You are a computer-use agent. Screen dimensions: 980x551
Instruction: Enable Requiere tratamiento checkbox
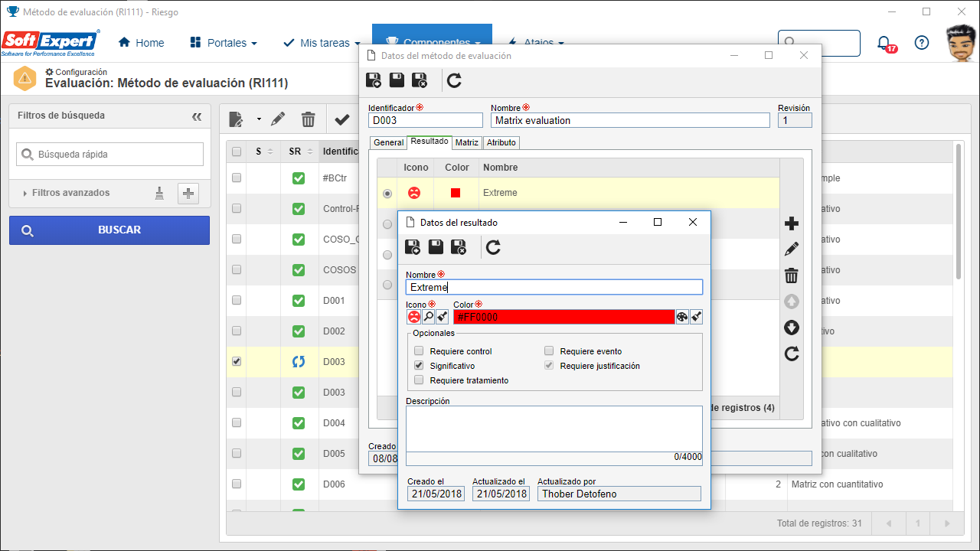click(419, 380)
